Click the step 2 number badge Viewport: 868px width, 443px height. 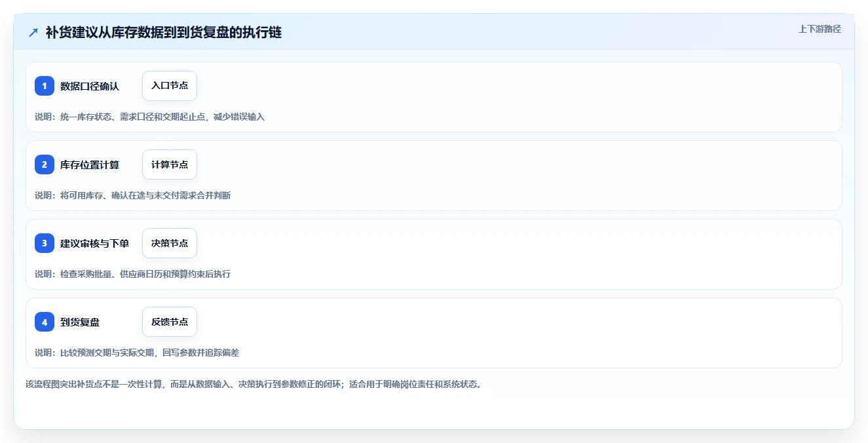point(45,164)
